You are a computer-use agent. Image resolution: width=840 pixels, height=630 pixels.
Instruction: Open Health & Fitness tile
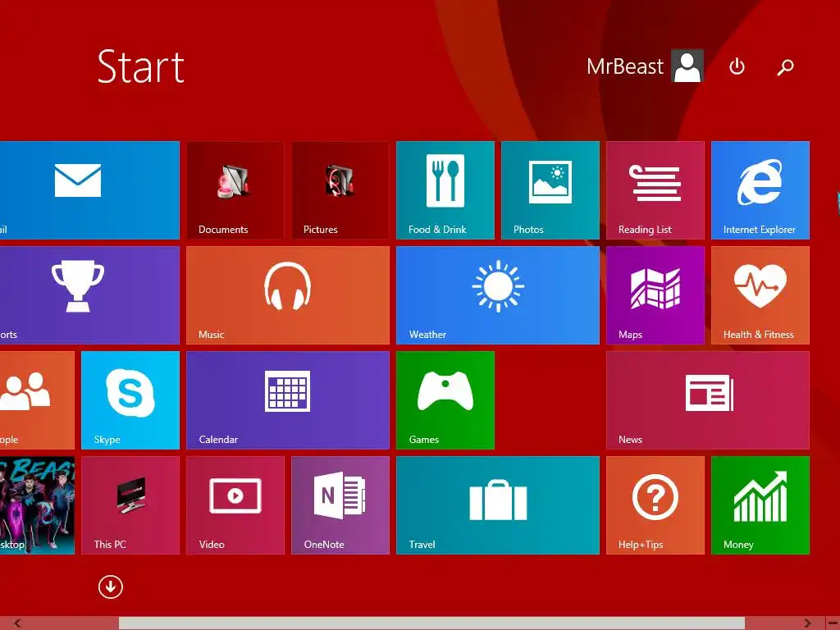760,295
